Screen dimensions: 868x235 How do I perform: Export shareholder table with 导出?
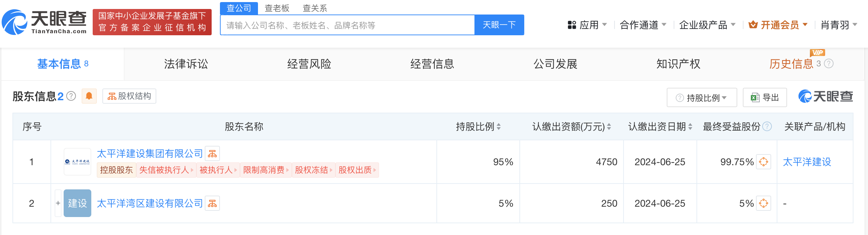click(765, 97)
